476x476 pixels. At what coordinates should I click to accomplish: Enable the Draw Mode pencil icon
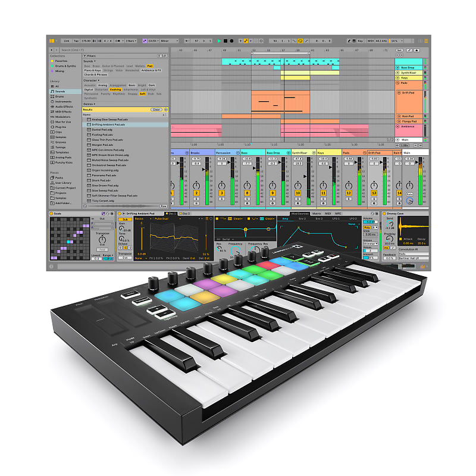pos(349,41)
